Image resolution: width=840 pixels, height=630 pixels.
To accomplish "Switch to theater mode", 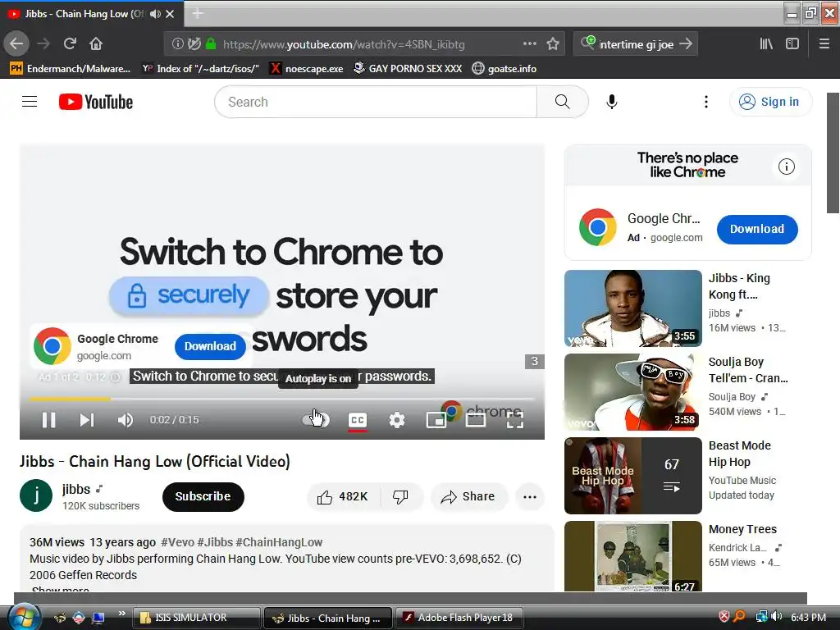I will (x=476, y=420).
